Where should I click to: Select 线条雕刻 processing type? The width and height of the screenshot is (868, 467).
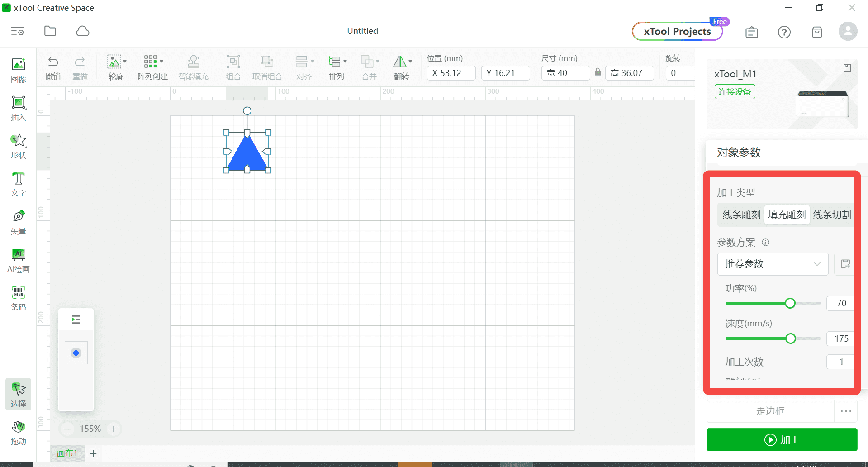click(x=741, y=214)
